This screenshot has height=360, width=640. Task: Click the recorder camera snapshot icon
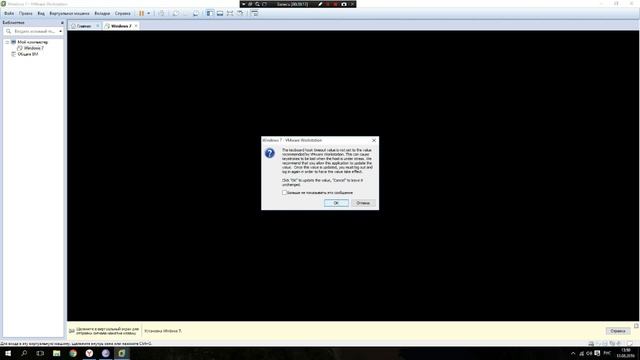(x=344, y=4)
